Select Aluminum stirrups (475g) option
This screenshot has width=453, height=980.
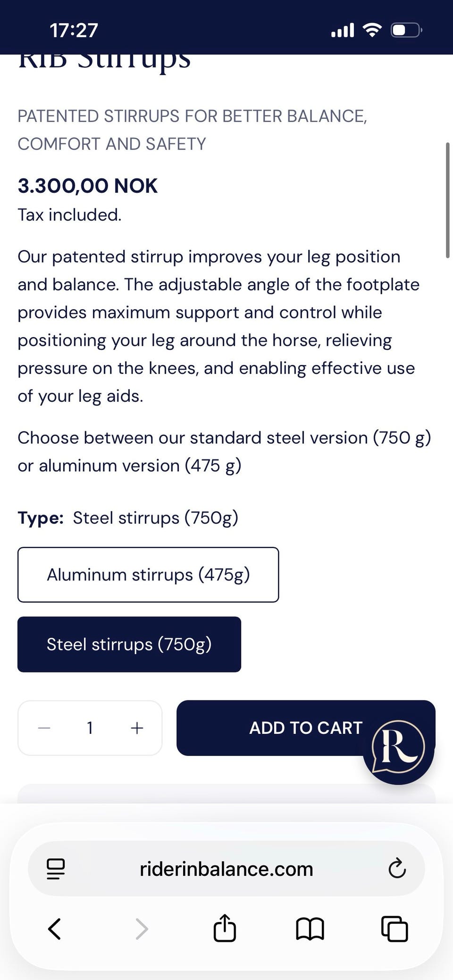(x=148, y=574)
